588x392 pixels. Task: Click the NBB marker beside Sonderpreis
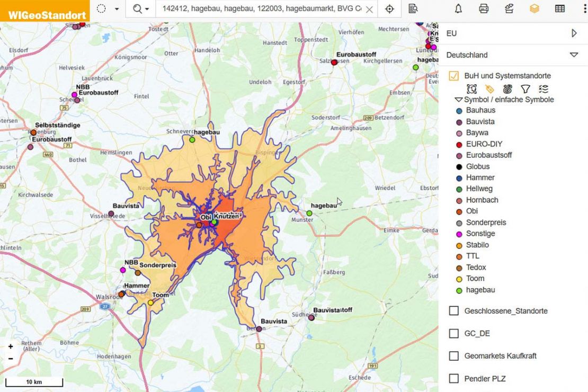click(122, 270)
